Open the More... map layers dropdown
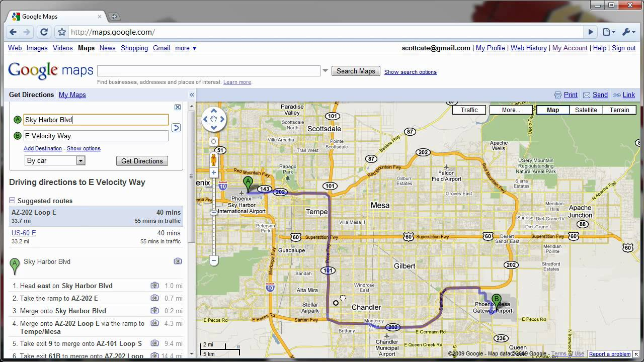Screen dimensions: 644x362 pyautogui.click(x=511, y=110)
